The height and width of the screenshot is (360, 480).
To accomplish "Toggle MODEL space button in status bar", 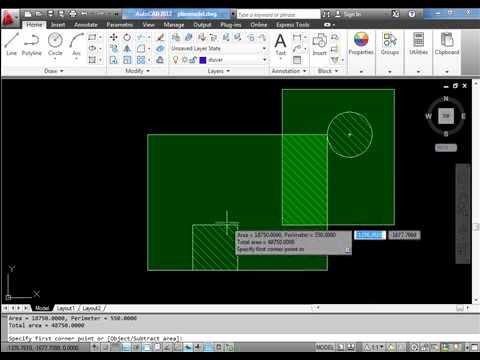I will [x=325, y=347].
